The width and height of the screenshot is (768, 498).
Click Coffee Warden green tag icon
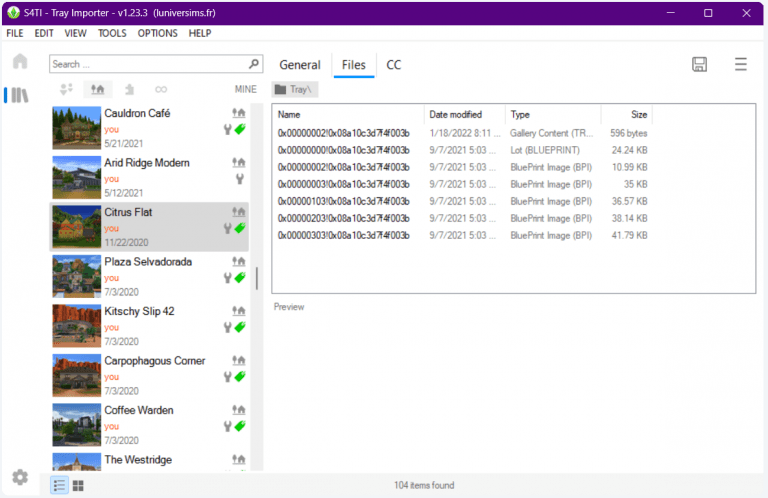(x=240, y=426)
